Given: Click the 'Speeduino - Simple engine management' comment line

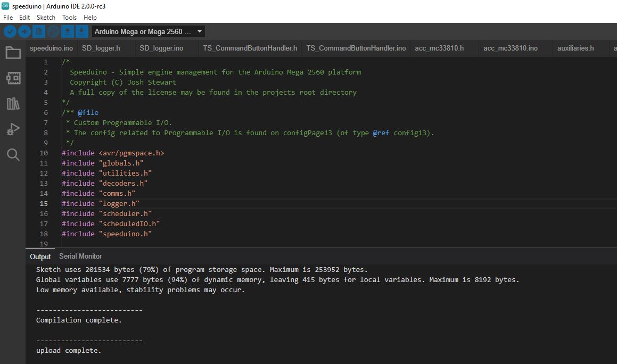Looking at the screenshot, I should pos(215,72).
